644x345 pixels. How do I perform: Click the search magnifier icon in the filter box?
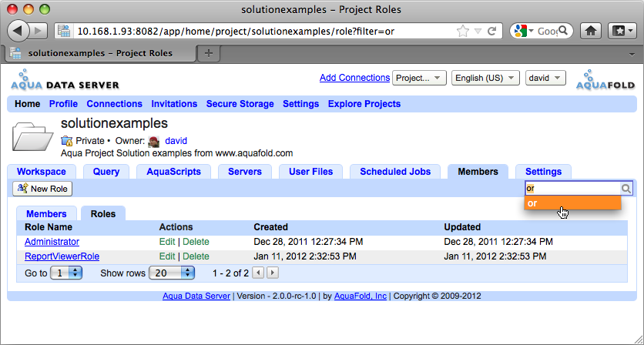coord(626,188)
